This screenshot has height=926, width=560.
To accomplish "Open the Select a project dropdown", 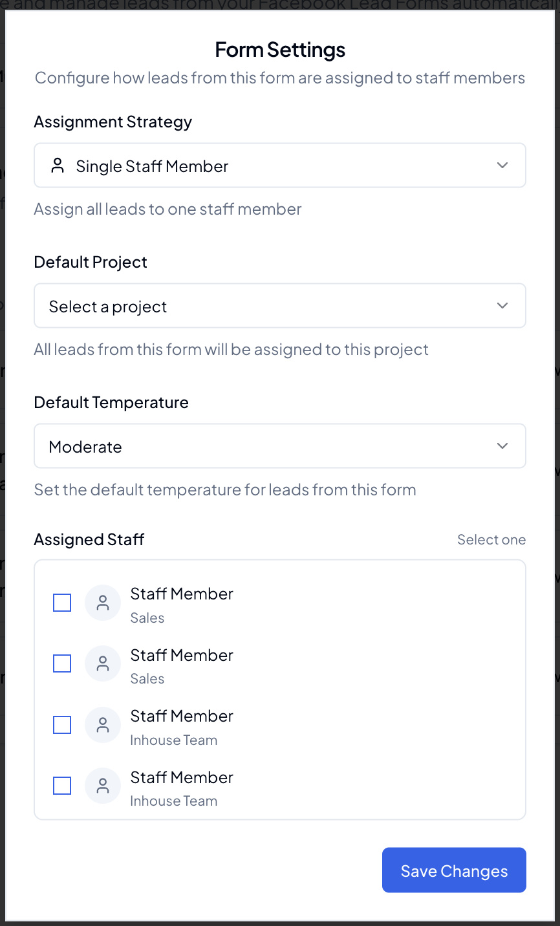I will click(279, 306).
